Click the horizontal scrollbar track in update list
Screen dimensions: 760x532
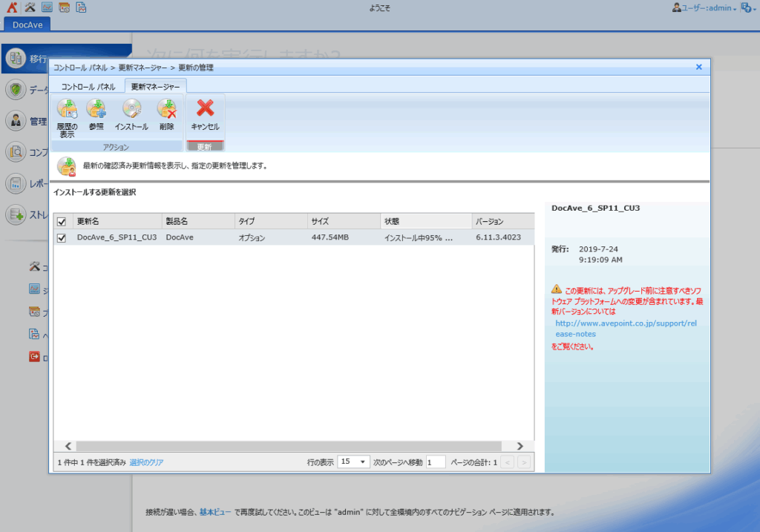click(289, 446)
